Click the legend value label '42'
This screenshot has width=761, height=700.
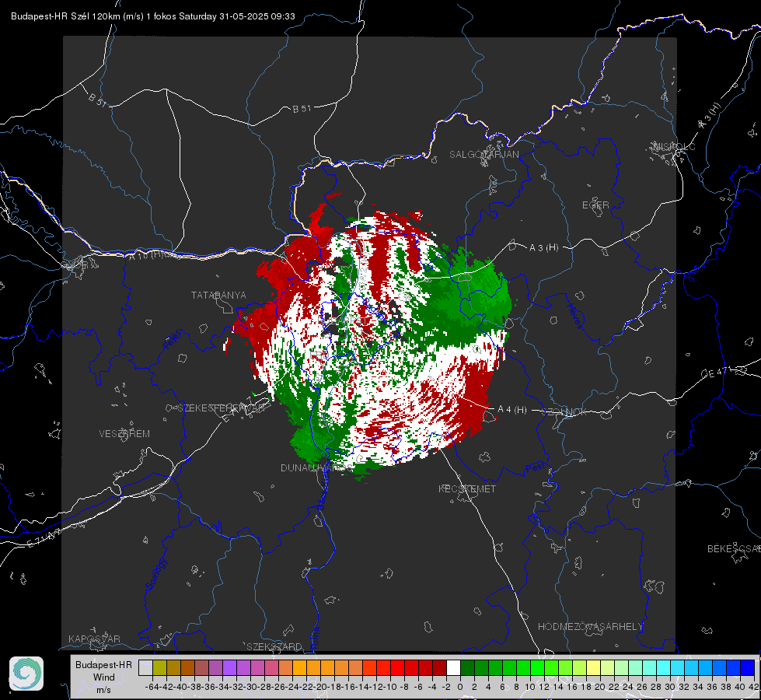(753, 687)
